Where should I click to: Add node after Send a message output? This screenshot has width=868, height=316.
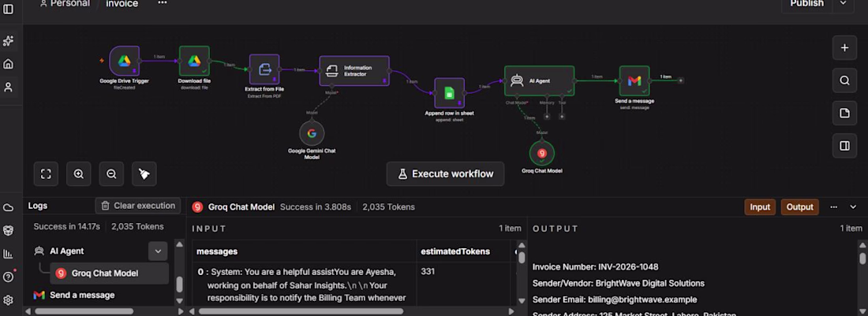tap(681, 80)
